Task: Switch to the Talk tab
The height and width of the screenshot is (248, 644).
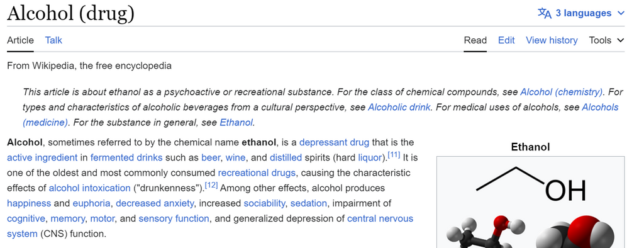Action: coord(53,40)
